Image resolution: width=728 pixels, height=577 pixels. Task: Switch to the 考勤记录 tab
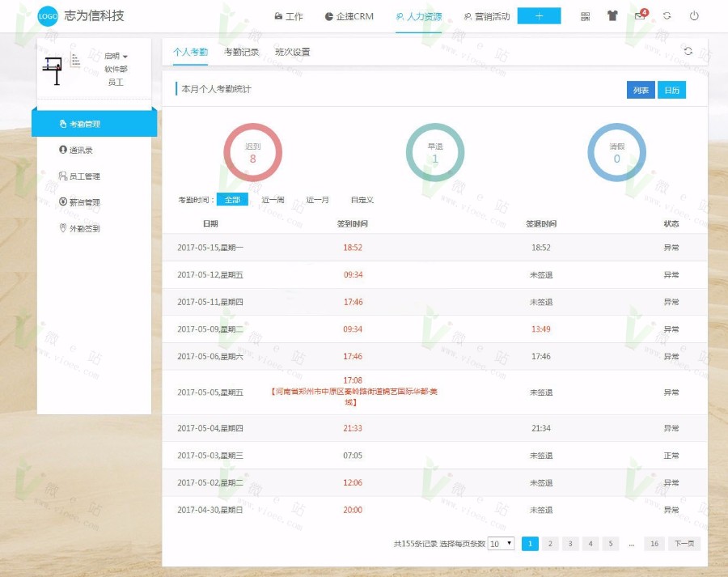tap(241, 52)
